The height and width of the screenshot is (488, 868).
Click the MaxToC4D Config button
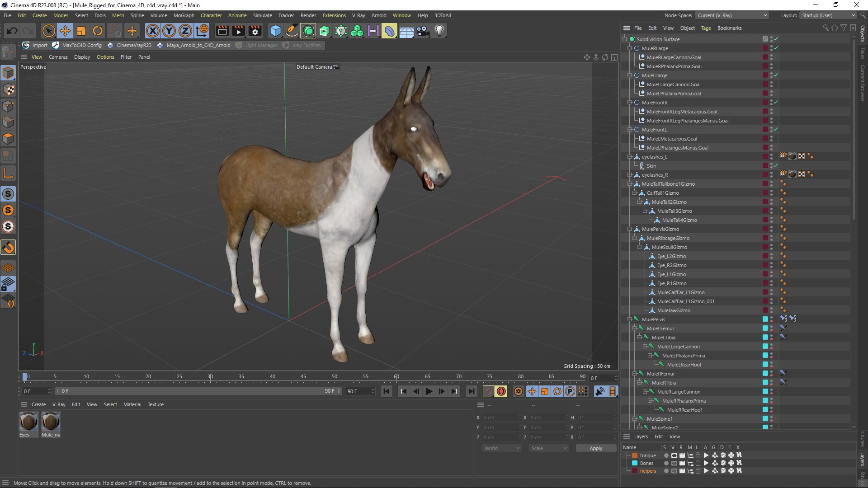point(77,45)
